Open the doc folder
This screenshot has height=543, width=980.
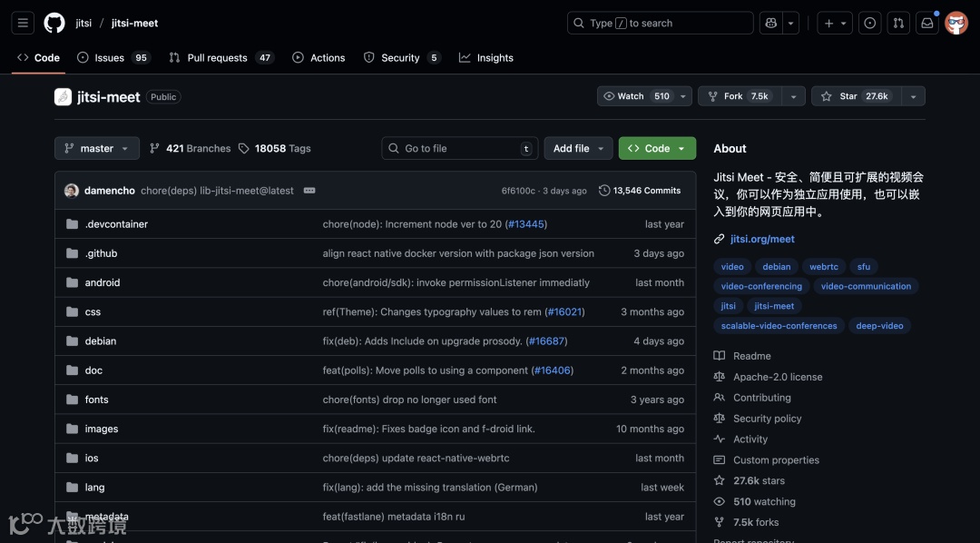(x=93, y=370)
